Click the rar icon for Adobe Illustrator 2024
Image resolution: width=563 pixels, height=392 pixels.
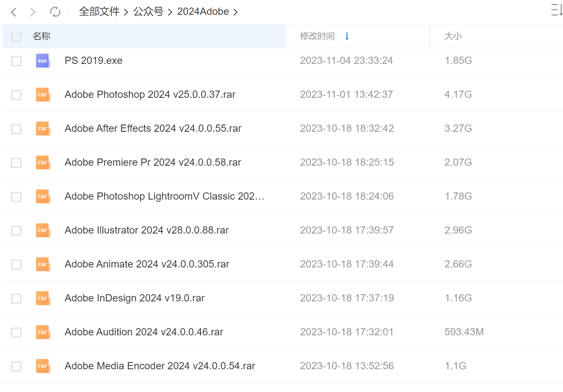43,230
